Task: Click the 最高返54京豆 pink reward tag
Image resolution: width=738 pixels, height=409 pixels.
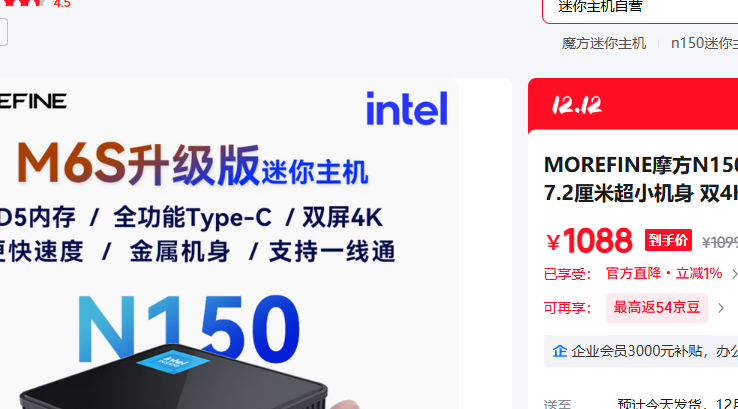Action: point(657,308)
